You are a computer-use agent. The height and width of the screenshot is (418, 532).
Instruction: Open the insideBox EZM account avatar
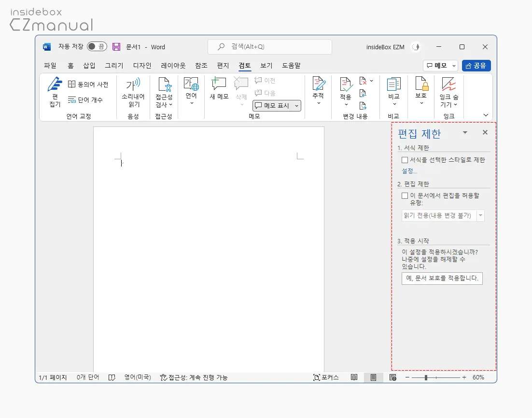[416, 47]
